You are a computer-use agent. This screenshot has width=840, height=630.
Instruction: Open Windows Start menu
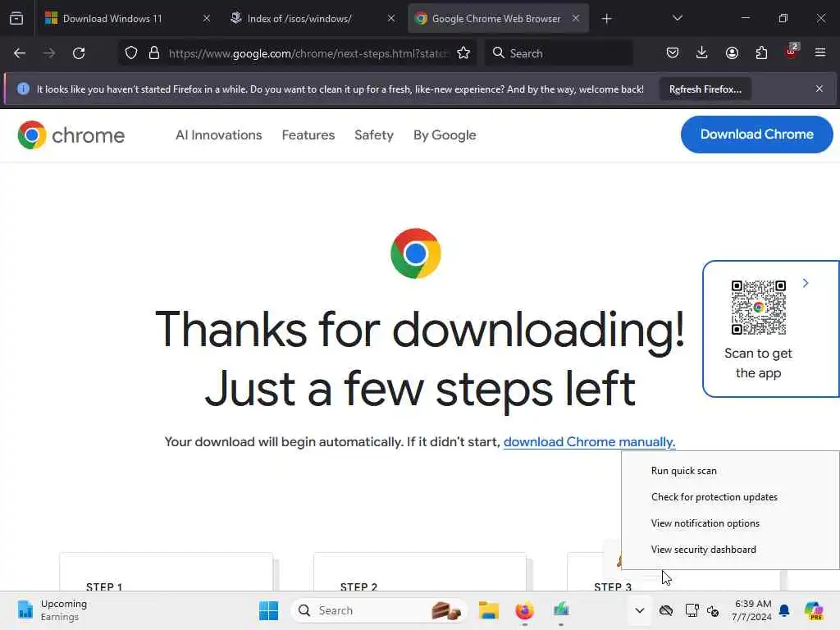click(268, 610)
